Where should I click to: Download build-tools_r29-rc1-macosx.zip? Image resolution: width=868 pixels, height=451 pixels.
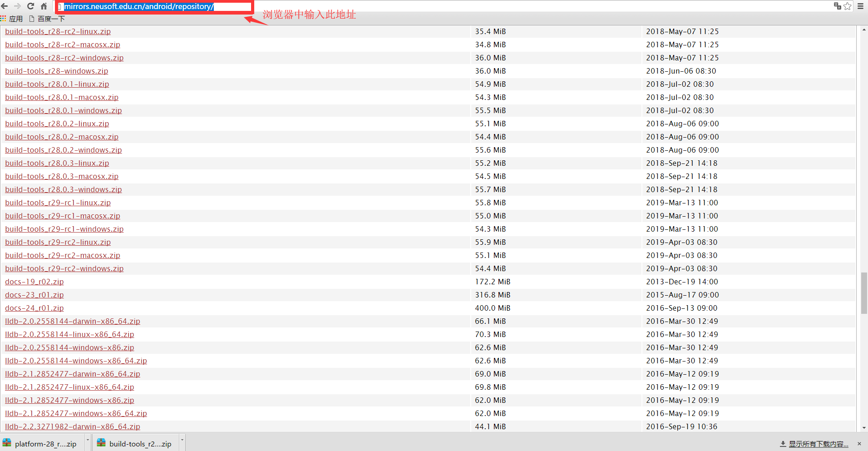[x=63, y=216]
